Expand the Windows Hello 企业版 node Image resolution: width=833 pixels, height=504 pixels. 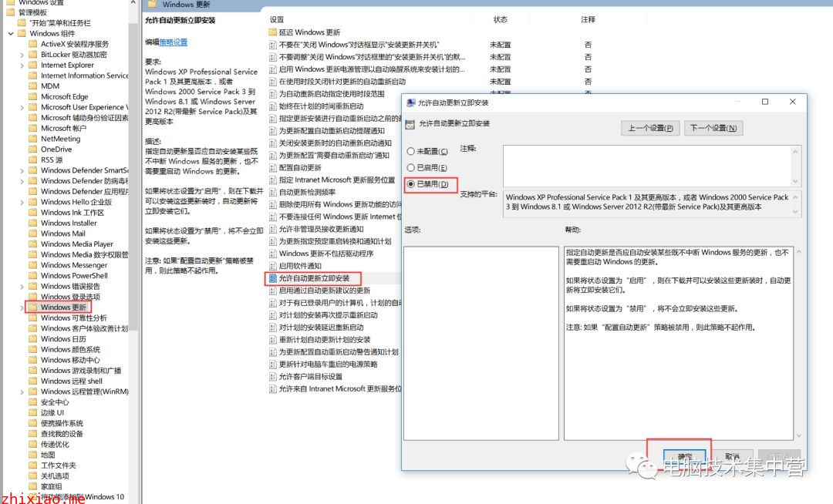pos(22,202)
